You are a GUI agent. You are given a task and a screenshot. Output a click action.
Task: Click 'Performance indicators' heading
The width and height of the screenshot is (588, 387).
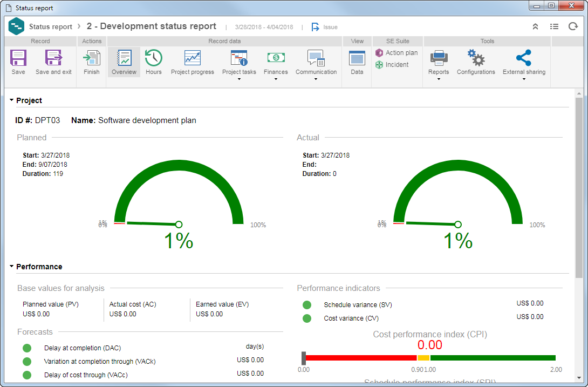pos(338,288)
